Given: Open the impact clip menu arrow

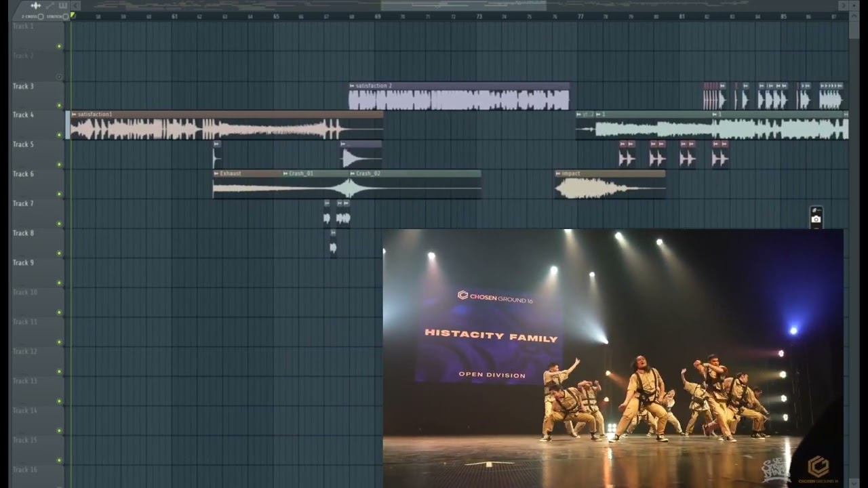Looking at the screenshot, I should coord(558,174).
